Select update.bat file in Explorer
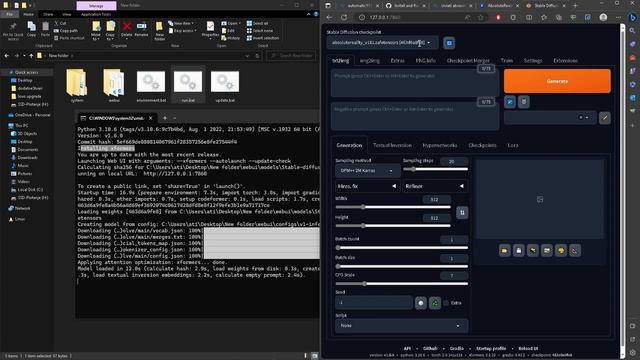 pos(225,86)
